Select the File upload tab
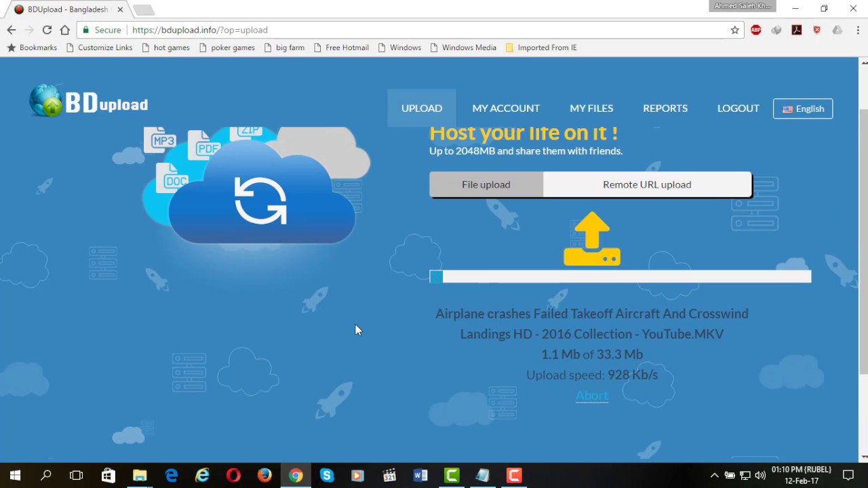868x488 pixels. click(x=486, y=184)
